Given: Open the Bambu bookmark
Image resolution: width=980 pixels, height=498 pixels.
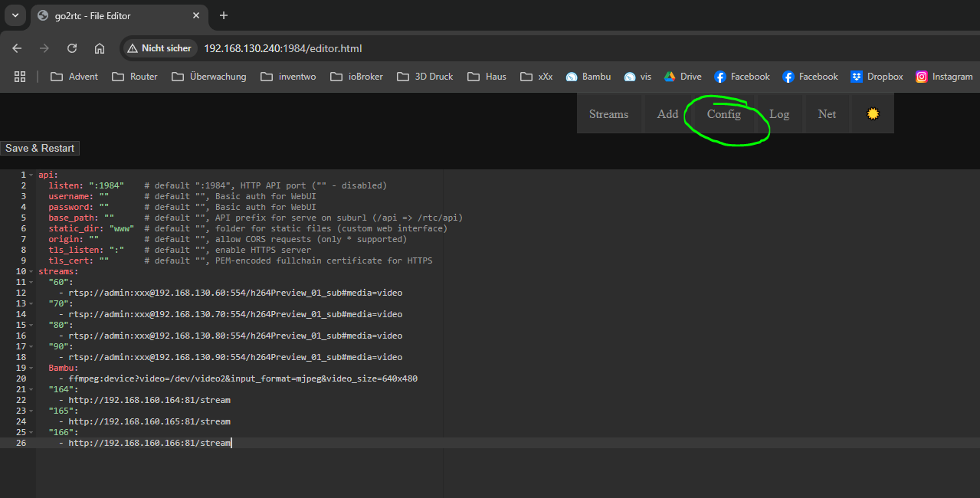Looking at the screenshot, I should pos(588,77).
